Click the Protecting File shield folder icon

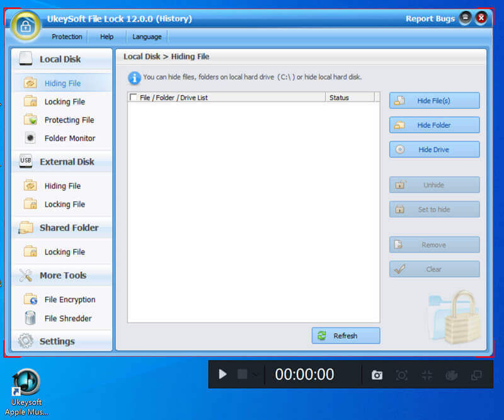pyautogui.click(x=30, y=119)
